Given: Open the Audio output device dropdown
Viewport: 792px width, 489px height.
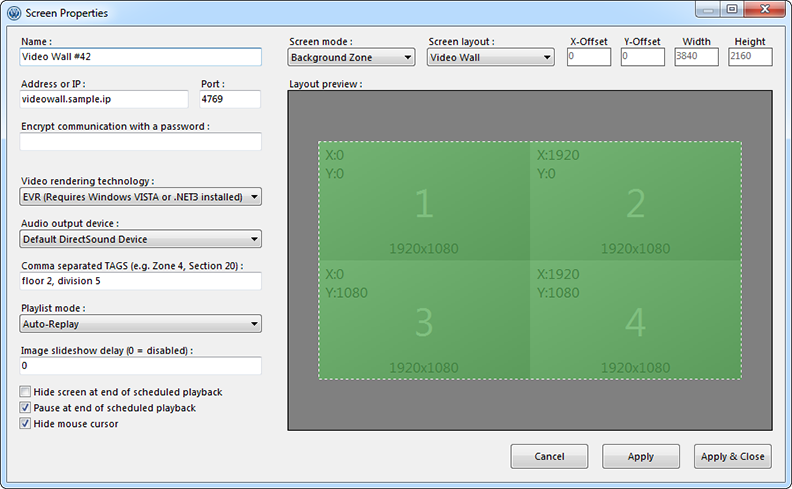Looking at the screenshot, I should [x=140, y=239].
